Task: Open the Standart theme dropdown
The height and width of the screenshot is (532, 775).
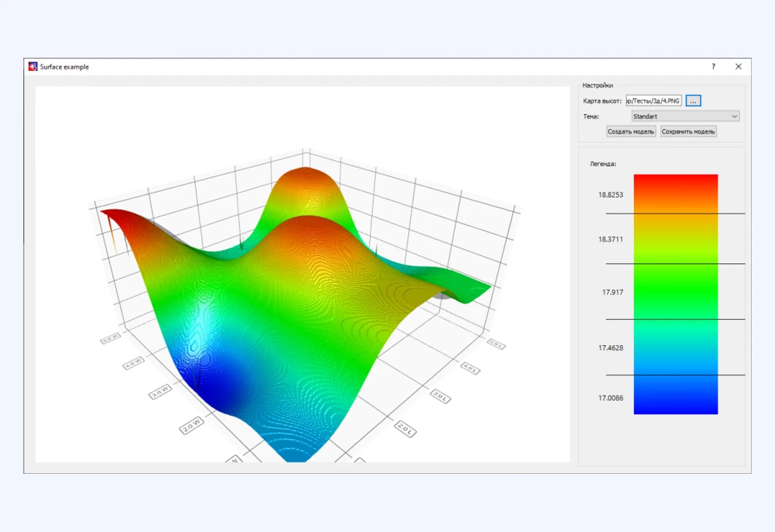Action: click(685, 116)
